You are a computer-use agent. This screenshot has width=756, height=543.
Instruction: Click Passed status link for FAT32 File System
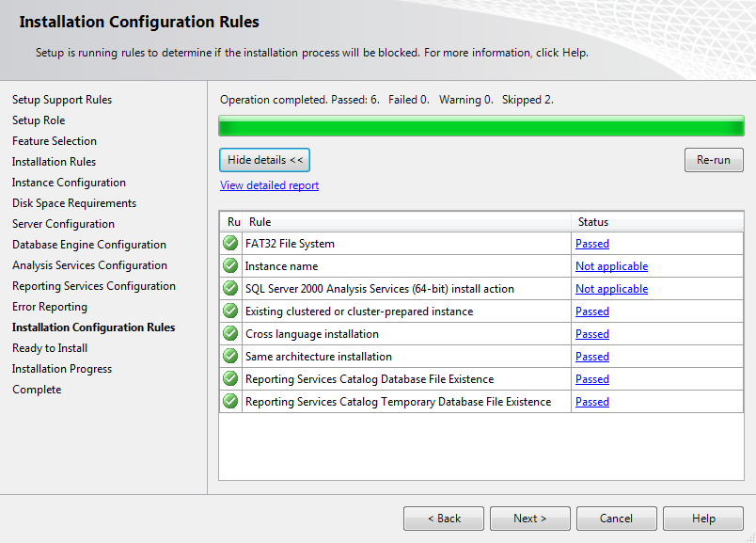tap(592, 244)
